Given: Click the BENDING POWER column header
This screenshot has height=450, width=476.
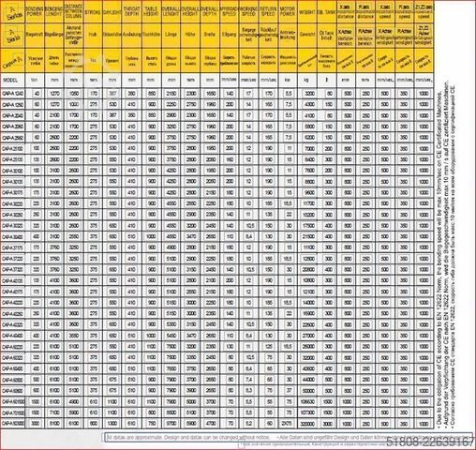Looking at the screenshot, I should (35, 11).
